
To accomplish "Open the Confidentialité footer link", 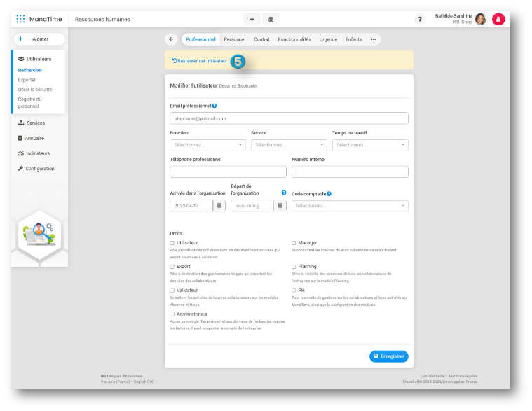I will click(432, 376).
